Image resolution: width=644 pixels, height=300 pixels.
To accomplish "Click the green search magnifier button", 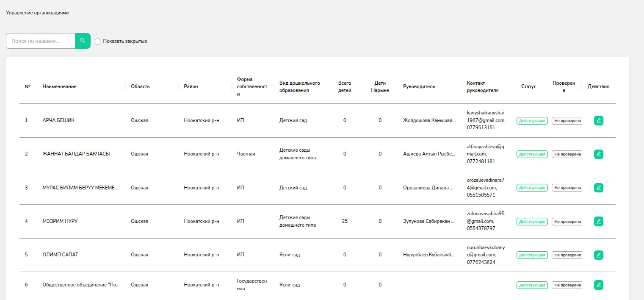I will pos(83,41).
